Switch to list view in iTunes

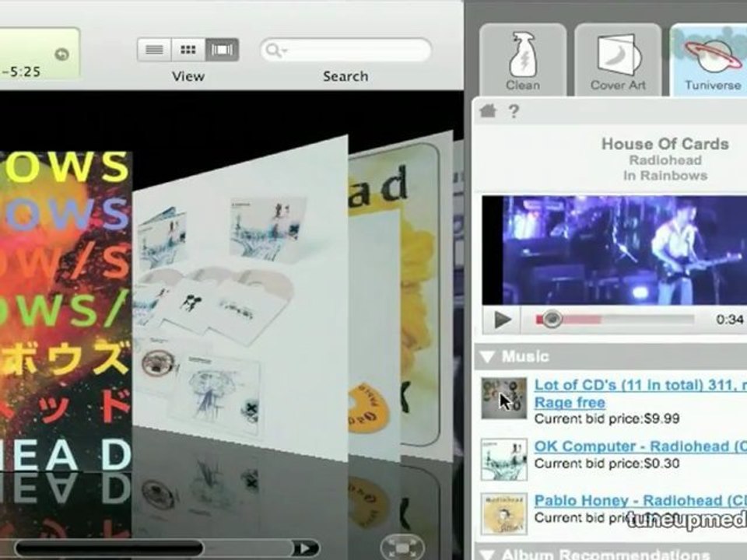[154, 50]
